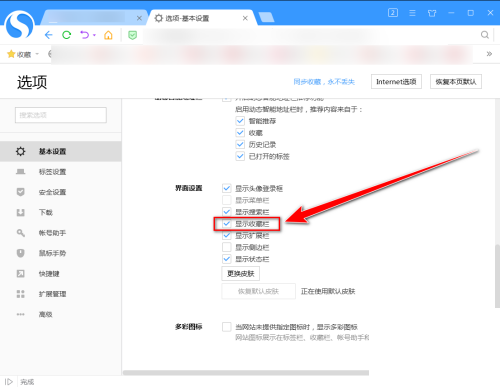
Task: Click the 更换皮肤 button
Action: [x=241, y=274]
